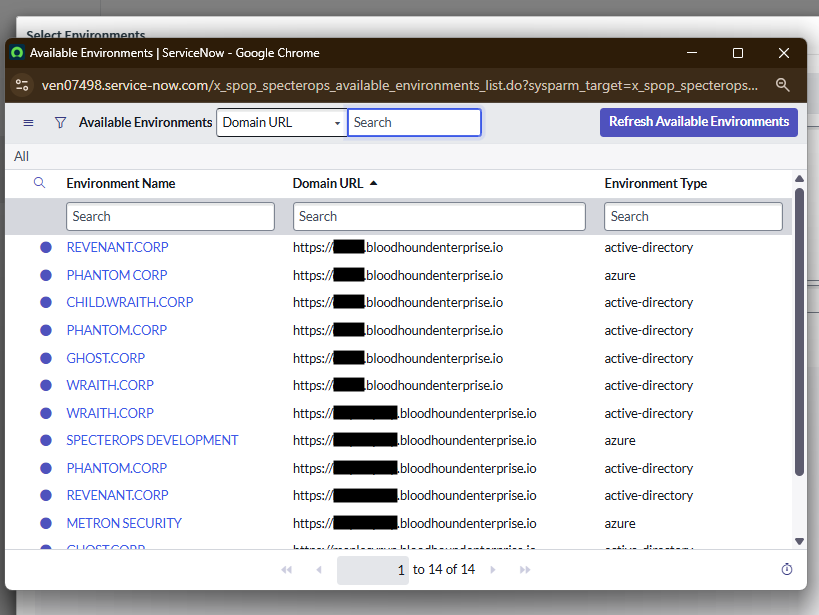Click azure type in SPECTEROPS DEVELOPMENT row

(x=620, y=440)
